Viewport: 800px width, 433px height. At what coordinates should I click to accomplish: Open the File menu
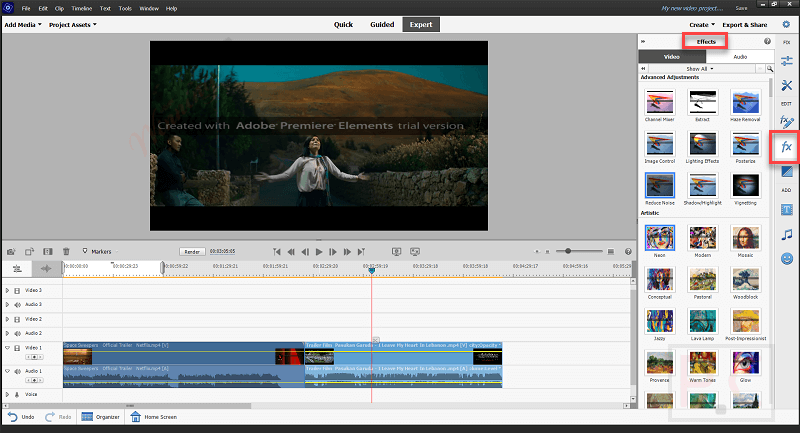click(x=26, y=8)
